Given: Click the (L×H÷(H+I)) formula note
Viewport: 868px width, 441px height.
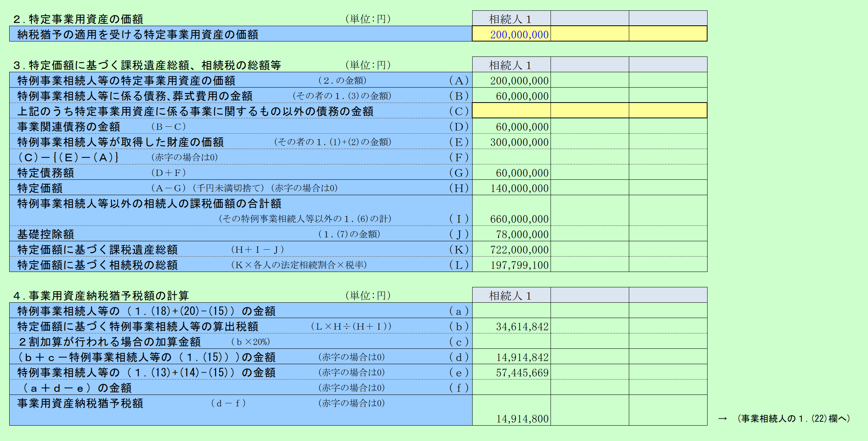Looking at the screenshot, I should pos(351,327).
